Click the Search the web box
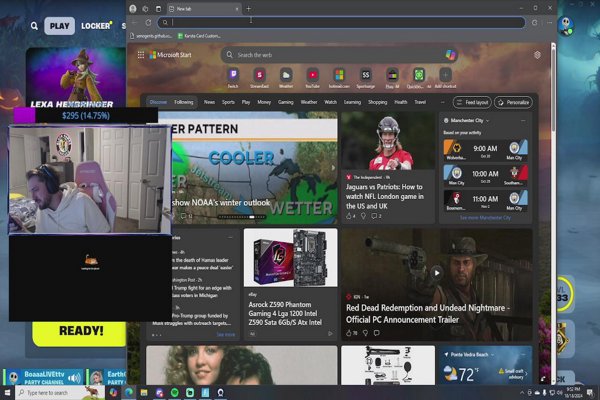Image resolution: width=600 pixels, height=400 pixels. (x=337, y=55)
